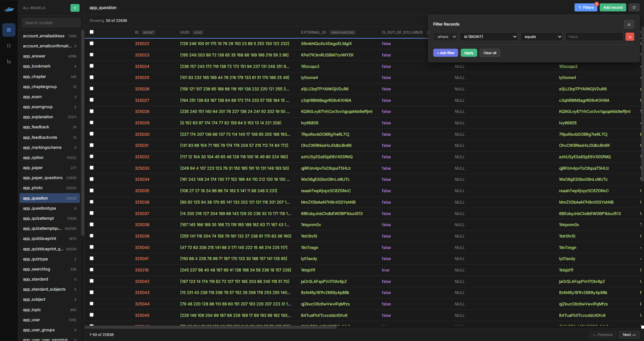Focus the filter Value input field
Image resolution: width=644 pixels, height=341 pixels.
pos(593,37)
